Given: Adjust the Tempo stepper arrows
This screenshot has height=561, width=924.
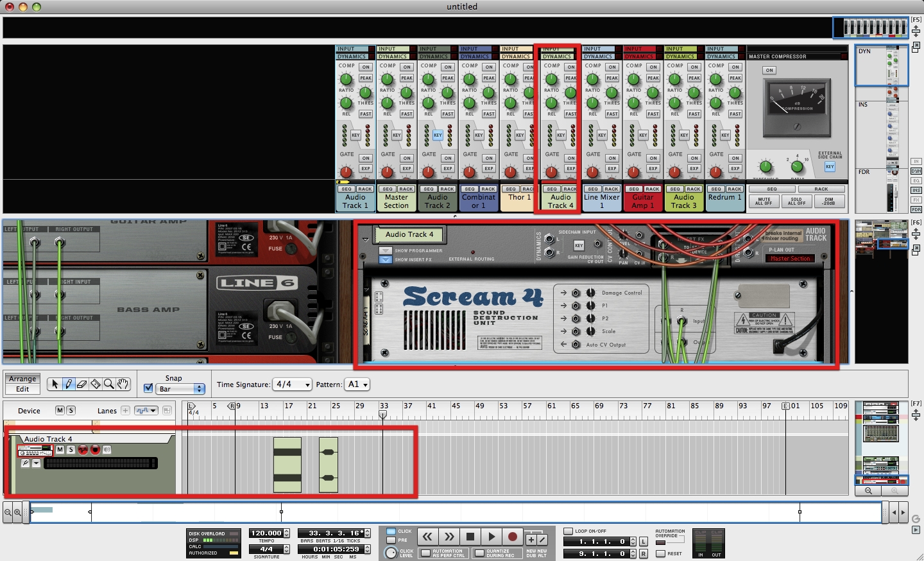Looking at the screenshot, I should 287,533.
